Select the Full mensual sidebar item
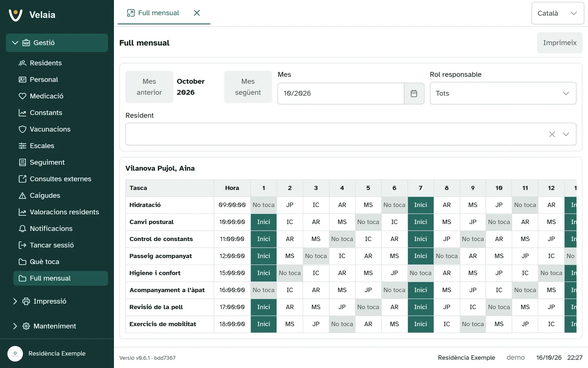Viewport: 588px width, 368px height. [61, 278]
